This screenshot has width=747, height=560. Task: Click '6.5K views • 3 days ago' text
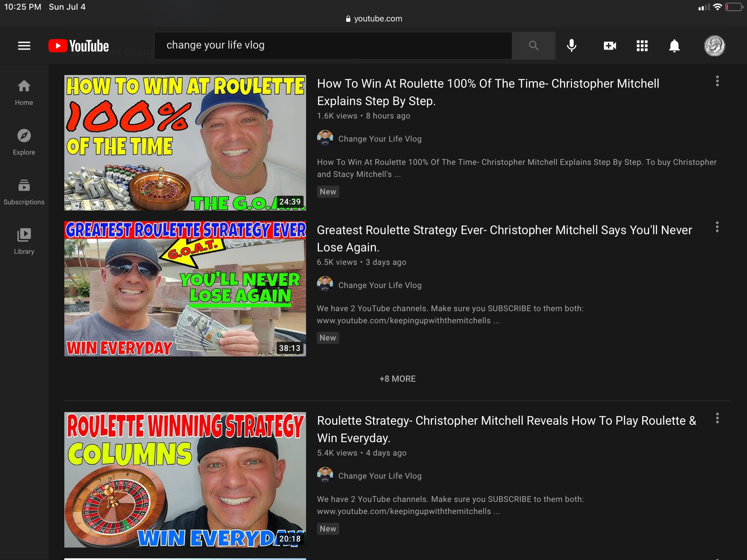pos(361,262)
